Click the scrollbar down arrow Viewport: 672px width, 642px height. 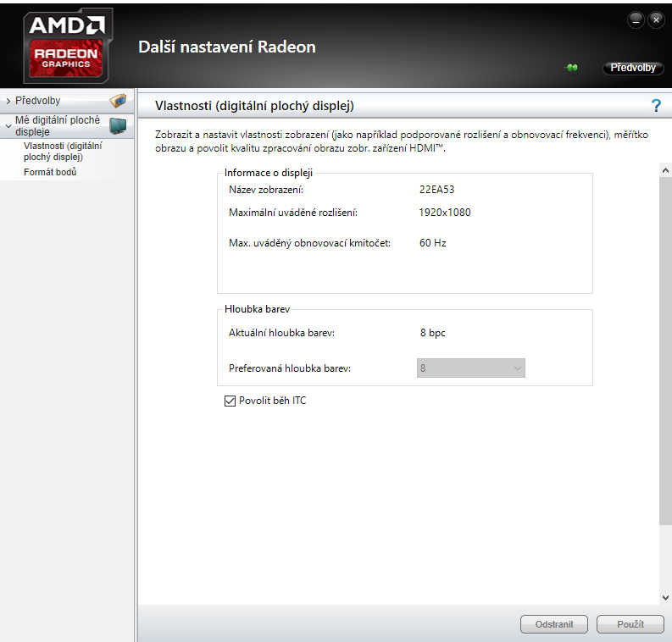(x=664, y=596)
